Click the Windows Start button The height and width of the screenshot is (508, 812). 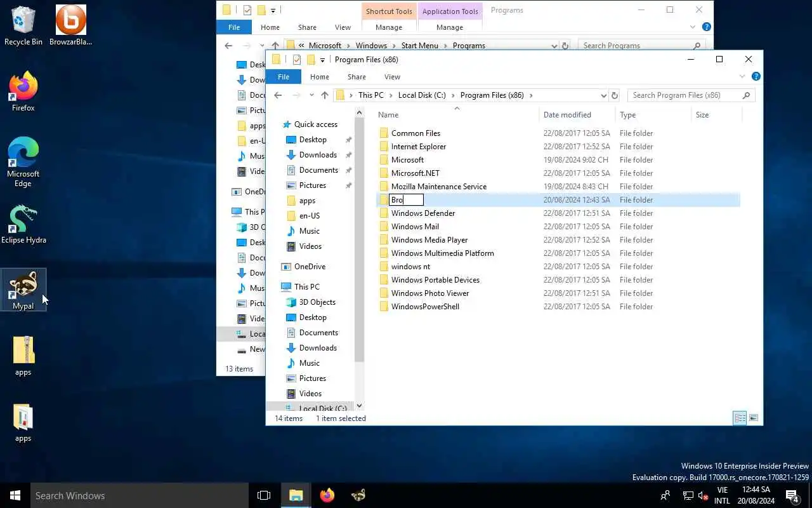coord(15,495)
